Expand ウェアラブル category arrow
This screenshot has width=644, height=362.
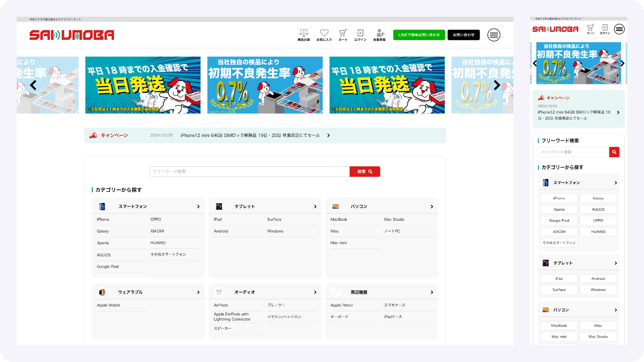pyautogui.click(x=198, y=292)
